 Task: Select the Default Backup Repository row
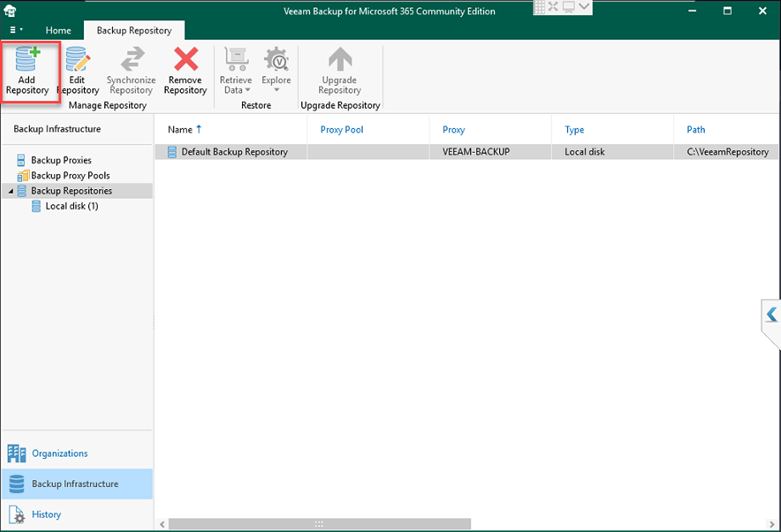coord(234,151)
